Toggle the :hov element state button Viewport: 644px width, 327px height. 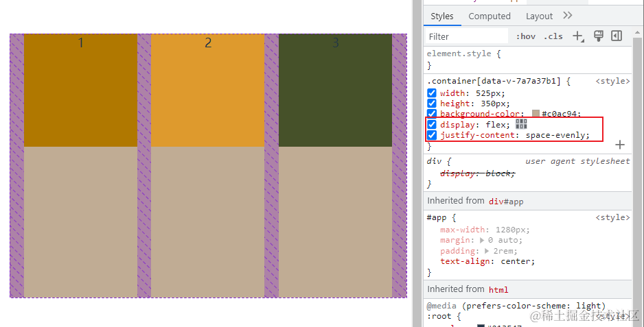point(526,36)
